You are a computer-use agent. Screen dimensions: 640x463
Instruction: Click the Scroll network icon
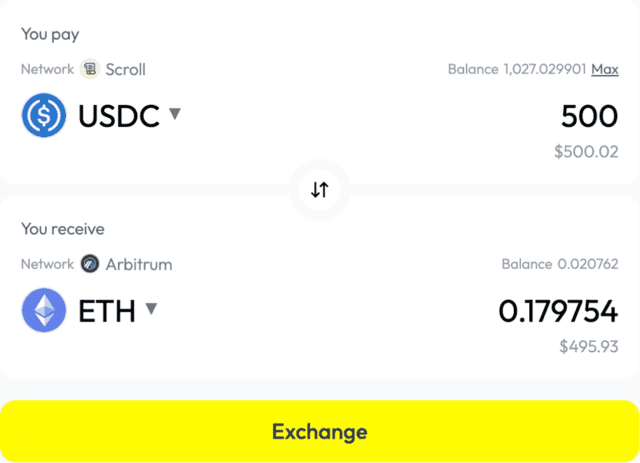click(x=89, y=69)
